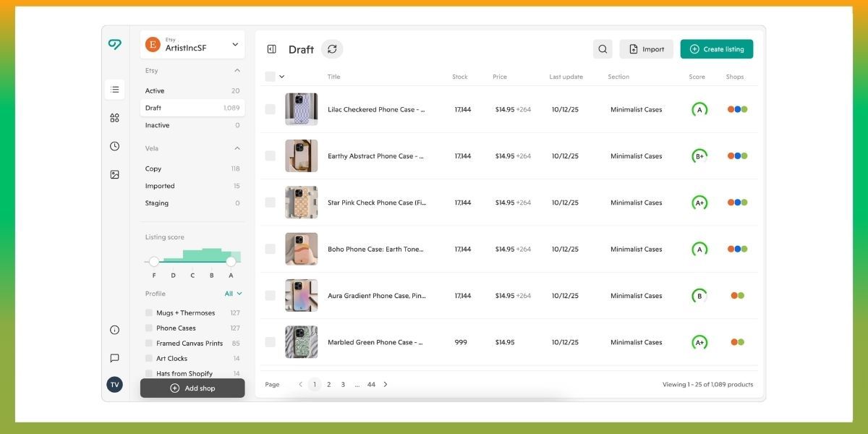The width and height of the screenshot is (868, 434).
Task: Open the search magnifier icon
Action: pos(603,49)
